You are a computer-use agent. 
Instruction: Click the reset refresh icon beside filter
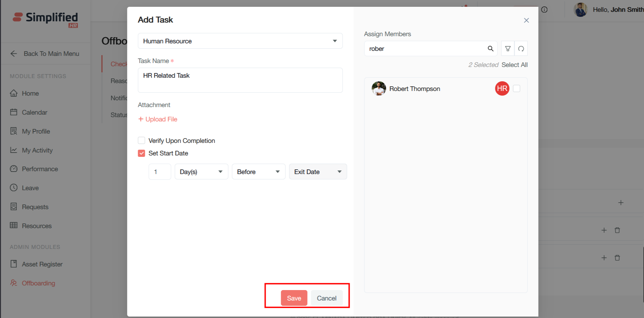pyautogui.click(x=521, y=49)
